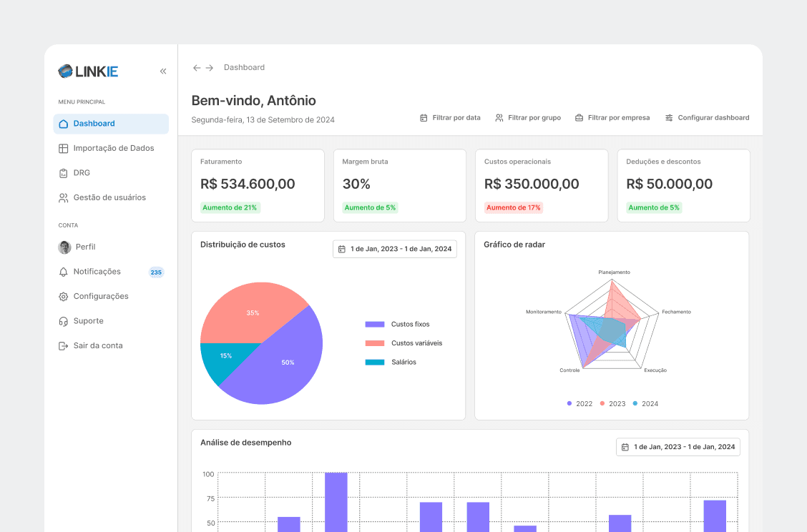Image resolution: width=807 pixels, height=532 pixels.
Task: Open Distribuição de custos date range picker
Action: click(x=395, y=249)
